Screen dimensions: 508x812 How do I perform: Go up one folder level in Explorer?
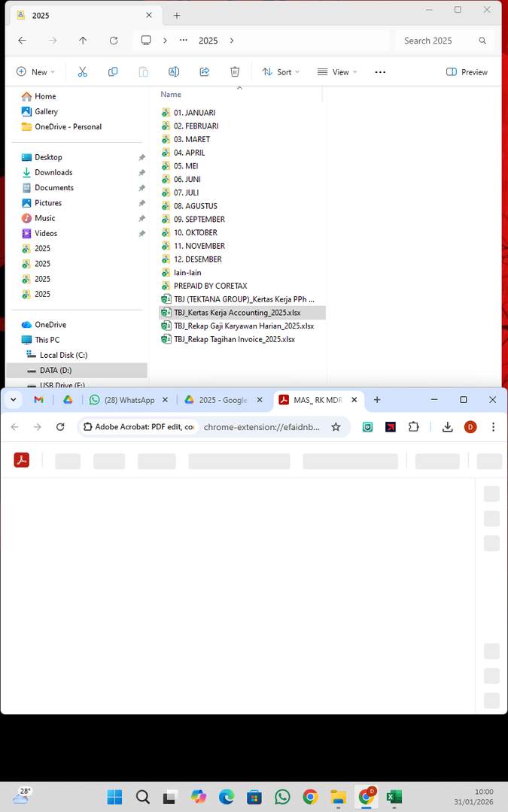[x=83, y=41]
